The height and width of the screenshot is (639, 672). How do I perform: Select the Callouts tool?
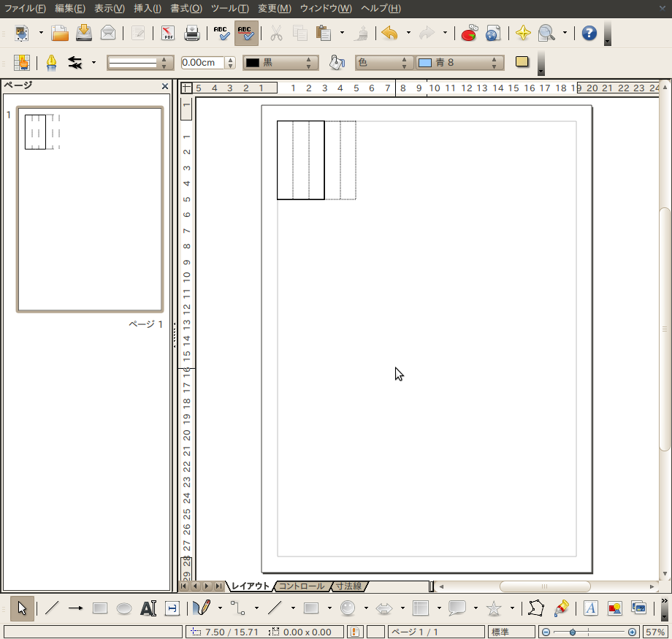click(457, 608)
